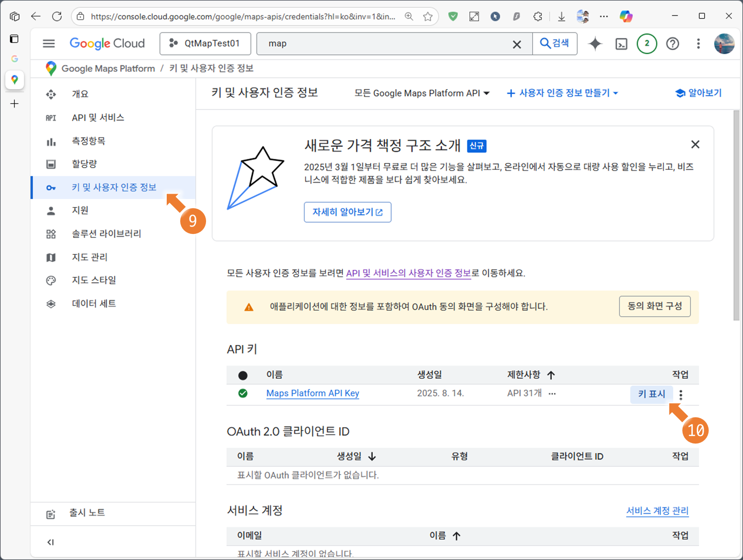The width and height of the screenshot is (743, 560).
Task: Click the green check status icon on key row
Action: pyautogui.click(x=243, y=393)
